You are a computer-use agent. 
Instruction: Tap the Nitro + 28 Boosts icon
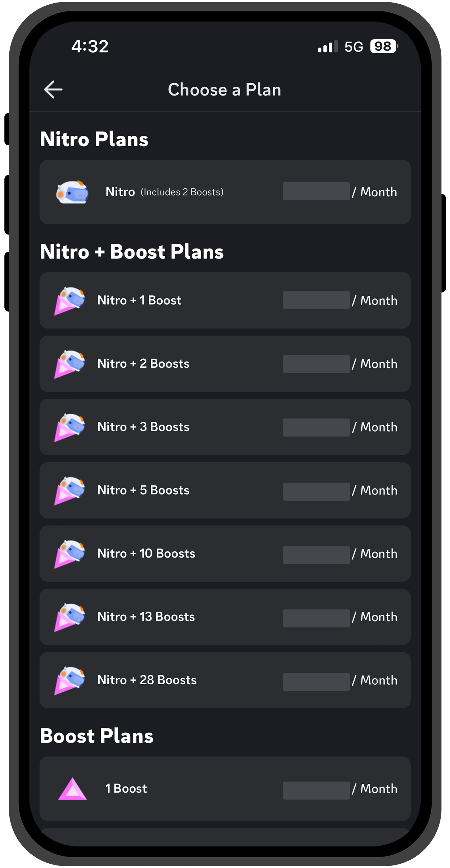(x=70, y=681)
